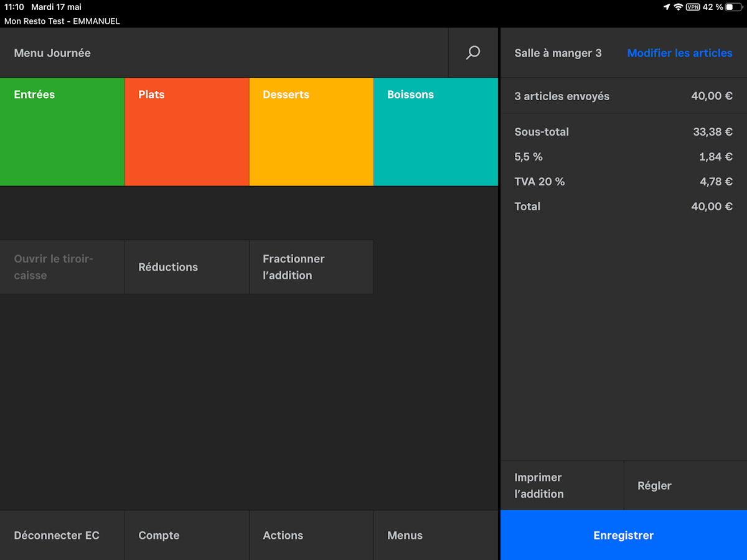The image size is (747, 560).
Task: Open the search magnifier icon
Action: coord(473,53)
